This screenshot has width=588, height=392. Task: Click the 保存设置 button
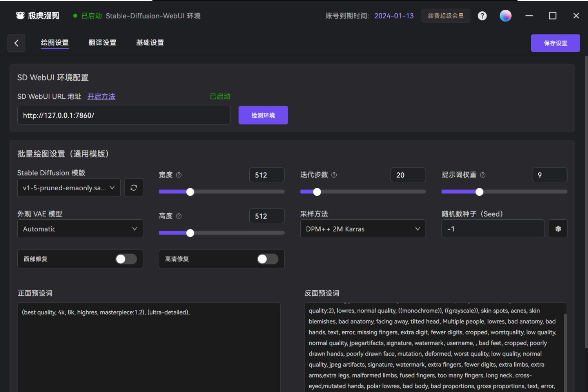coord(555,43)
